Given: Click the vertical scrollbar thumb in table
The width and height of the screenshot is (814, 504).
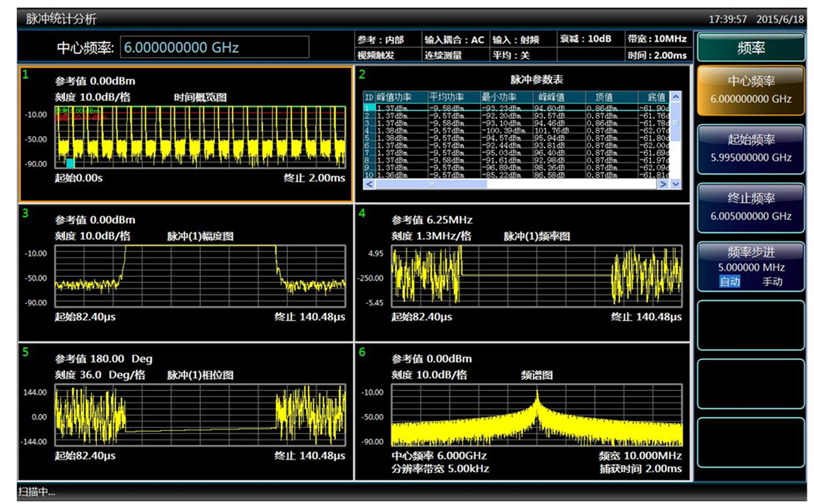Looking at the screenshot, I should [675, 123].
